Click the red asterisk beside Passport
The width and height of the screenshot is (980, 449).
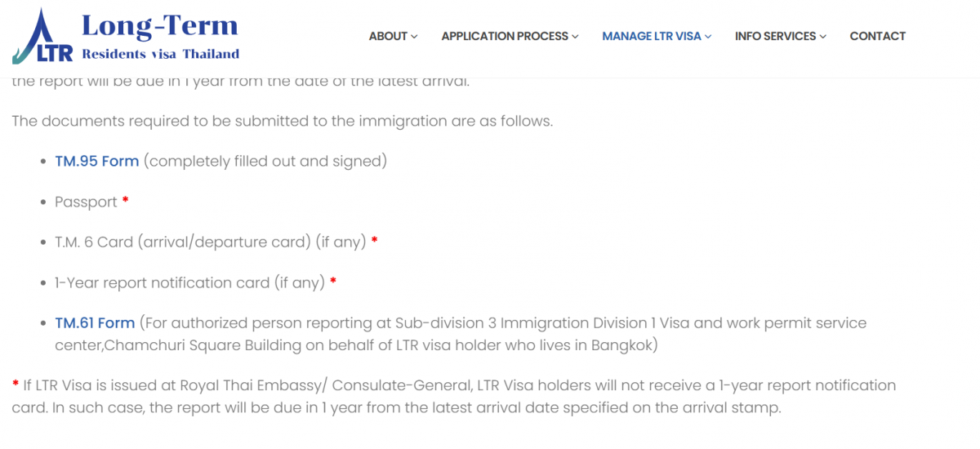tap(125, 200)
